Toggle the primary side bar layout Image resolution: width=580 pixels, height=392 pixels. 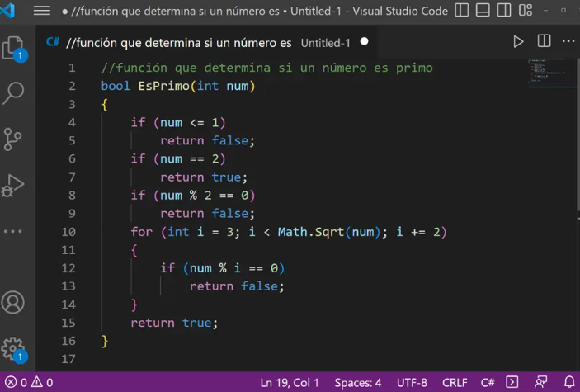click(462, 10)
